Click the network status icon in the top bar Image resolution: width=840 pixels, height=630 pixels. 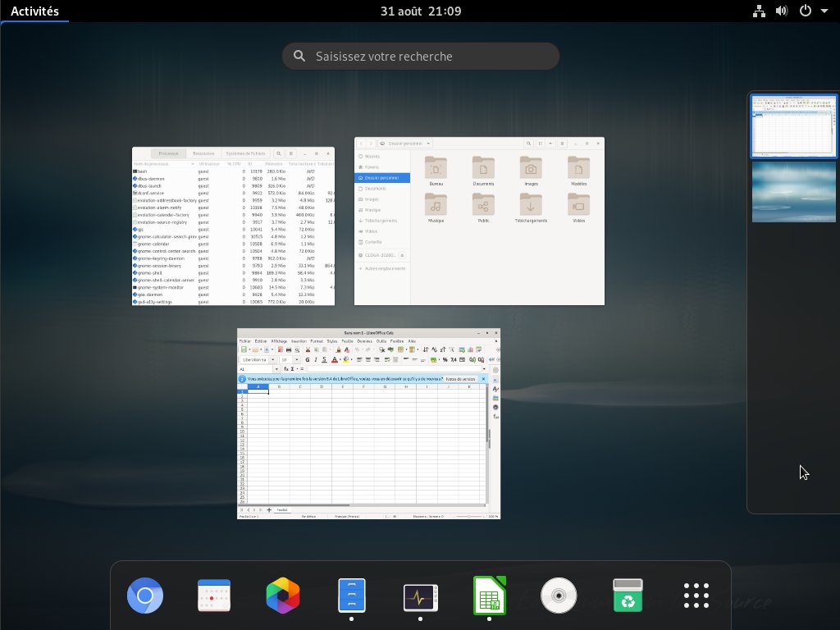[759, 11]
